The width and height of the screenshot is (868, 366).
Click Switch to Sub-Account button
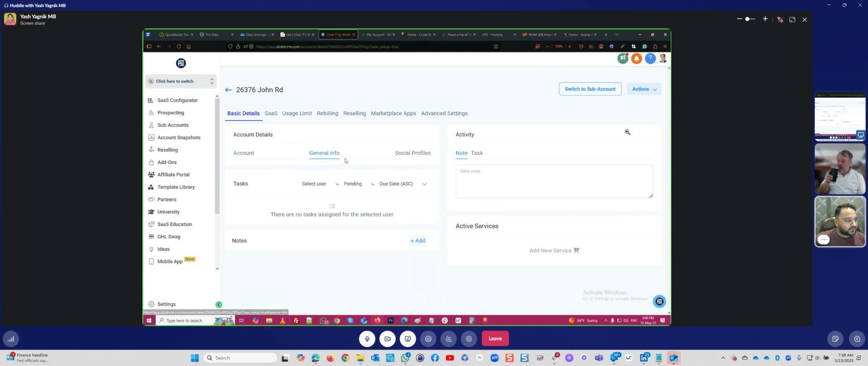point(590,89)
